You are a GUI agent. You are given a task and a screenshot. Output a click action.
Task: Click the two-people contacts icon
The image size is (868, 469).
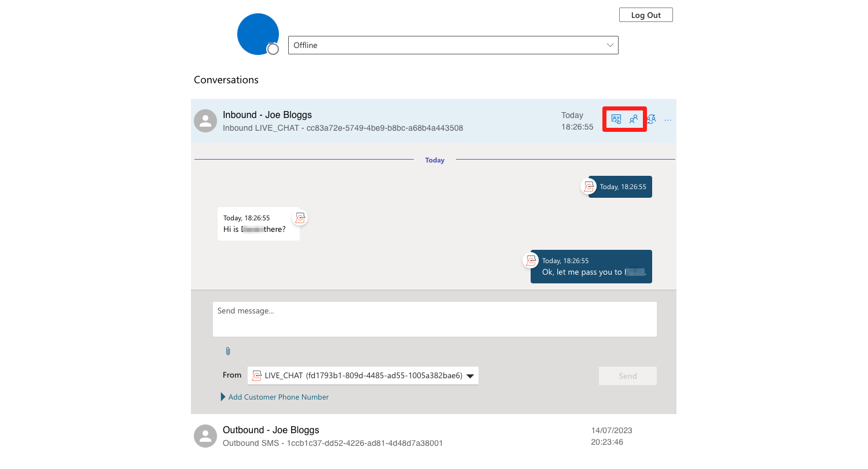point(634,119)
